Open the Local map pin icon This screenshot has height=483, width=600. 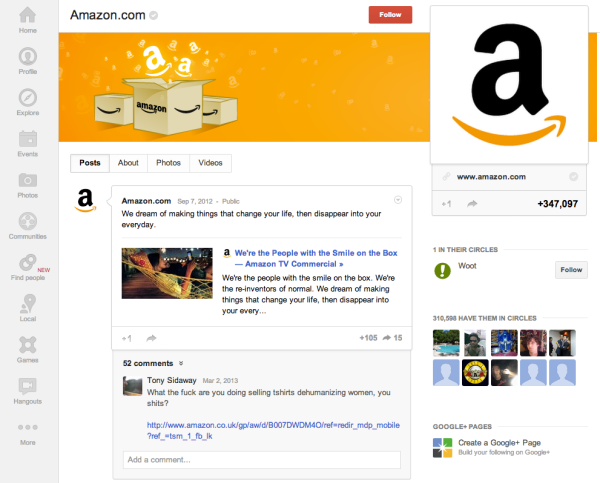(28, 304)
